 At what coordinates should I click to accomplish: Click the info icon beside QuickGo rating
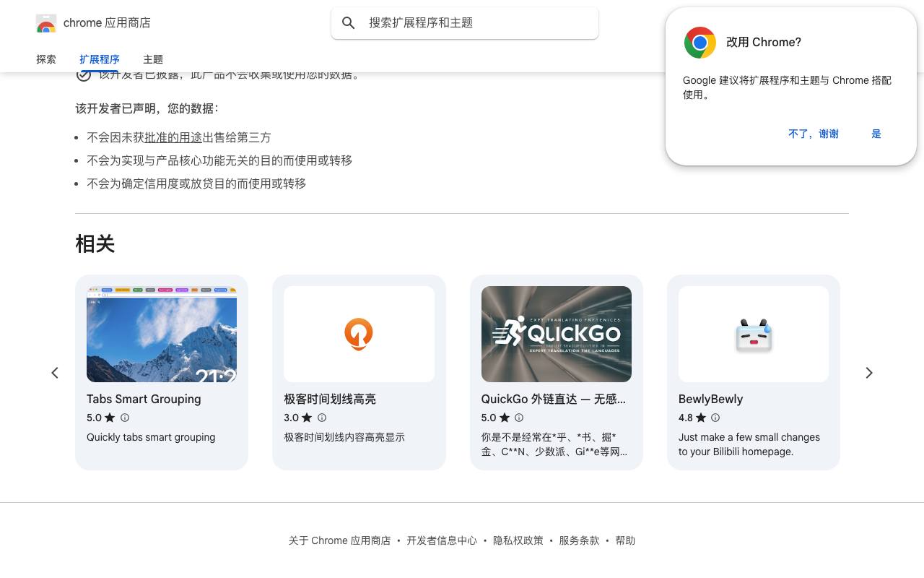(x=519, y=418)
